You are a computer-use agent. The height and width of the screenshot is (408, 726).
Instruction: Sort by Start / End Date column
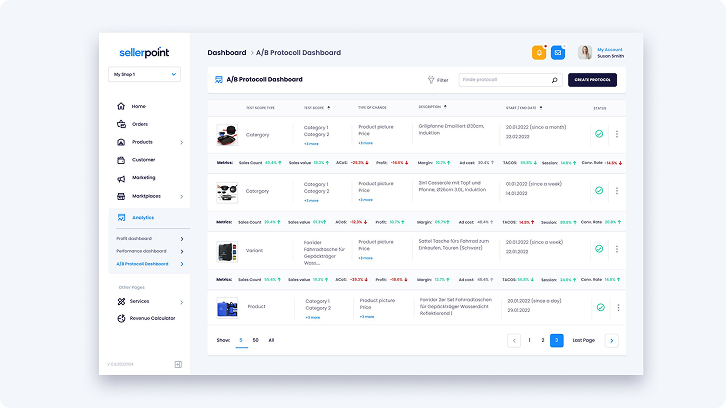[541, 107]
